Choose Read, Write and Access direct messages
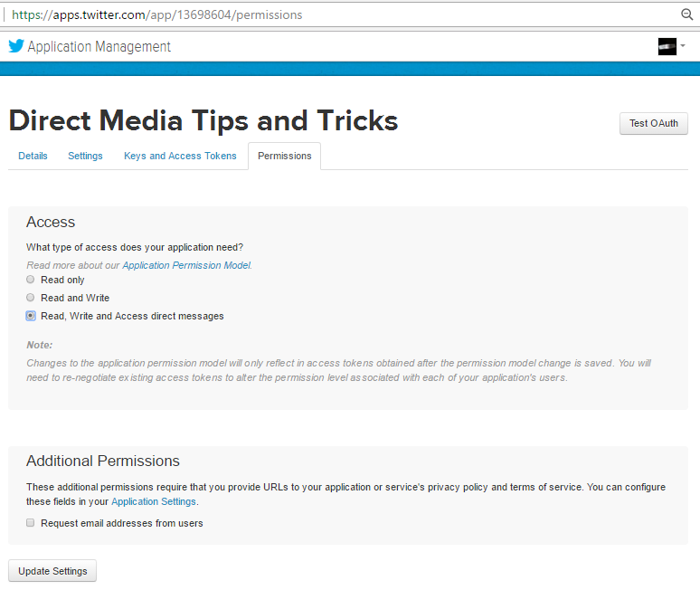The height and width of the screenshot is (590, 700). click(31, 316)
